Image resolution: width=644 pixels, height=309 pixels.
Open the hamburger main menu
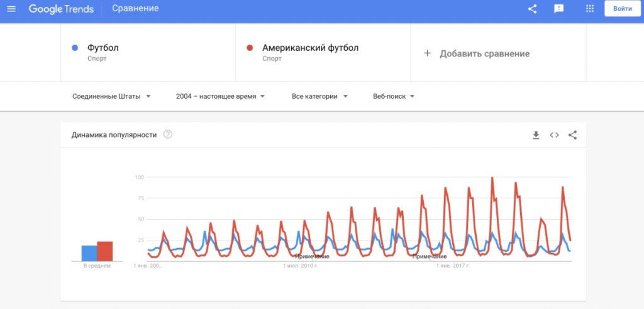pyautogui.click(x=11, y=9)
